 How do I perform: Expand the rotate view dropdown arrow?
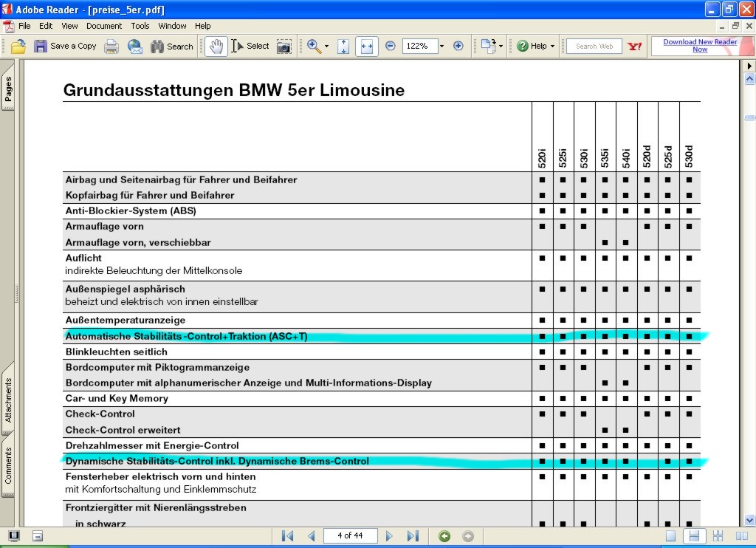(x=501, y=47)
